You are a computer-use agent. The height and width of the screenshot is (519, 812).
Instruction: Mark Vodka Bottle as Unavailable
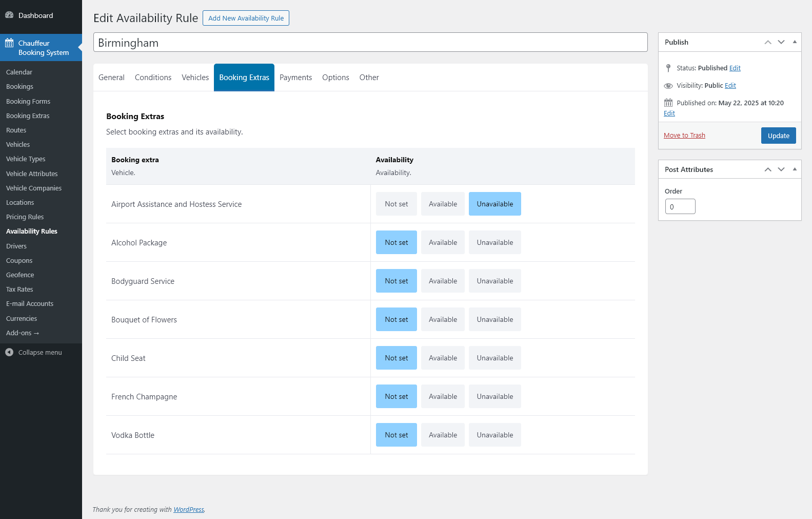click(x=494, y=435)
